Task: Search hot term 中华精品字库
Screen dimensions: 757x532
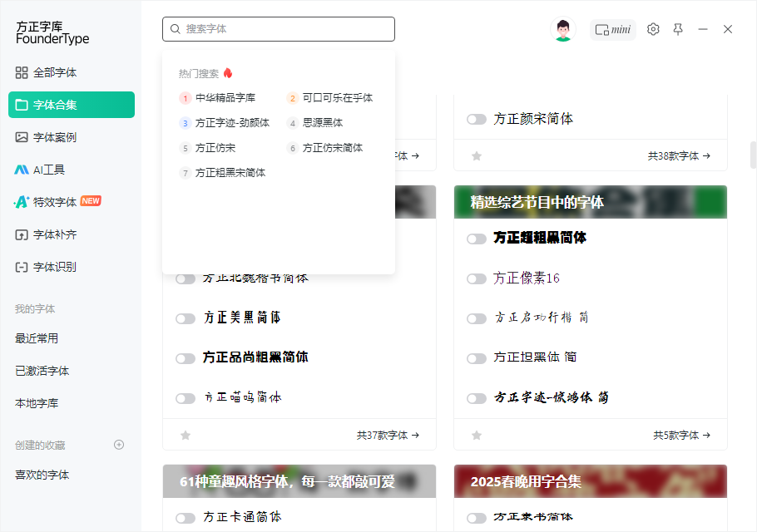Action: click(217, 98)
